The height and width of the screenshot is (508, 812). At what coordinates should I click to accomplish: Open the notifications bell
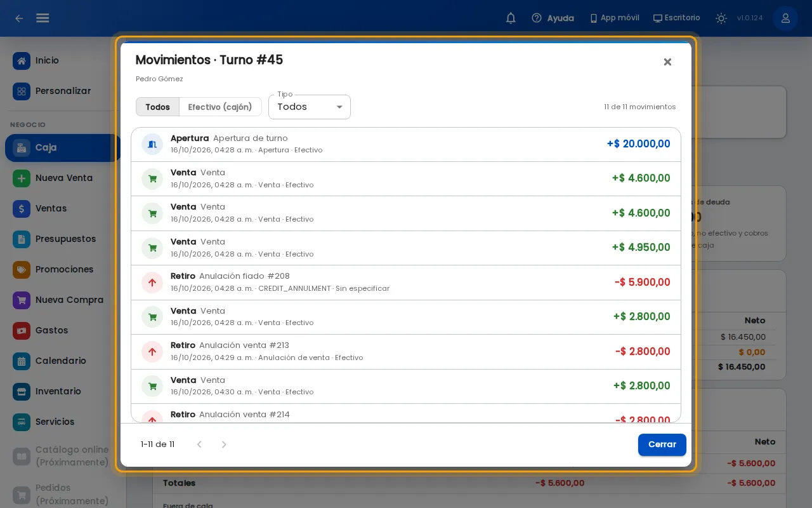click(511, 18)
